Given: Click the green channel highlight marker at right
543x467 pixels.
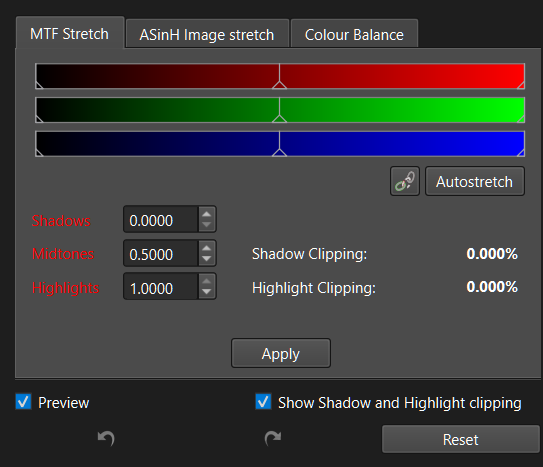Looking at the screenshot, I should click(521, 119).
